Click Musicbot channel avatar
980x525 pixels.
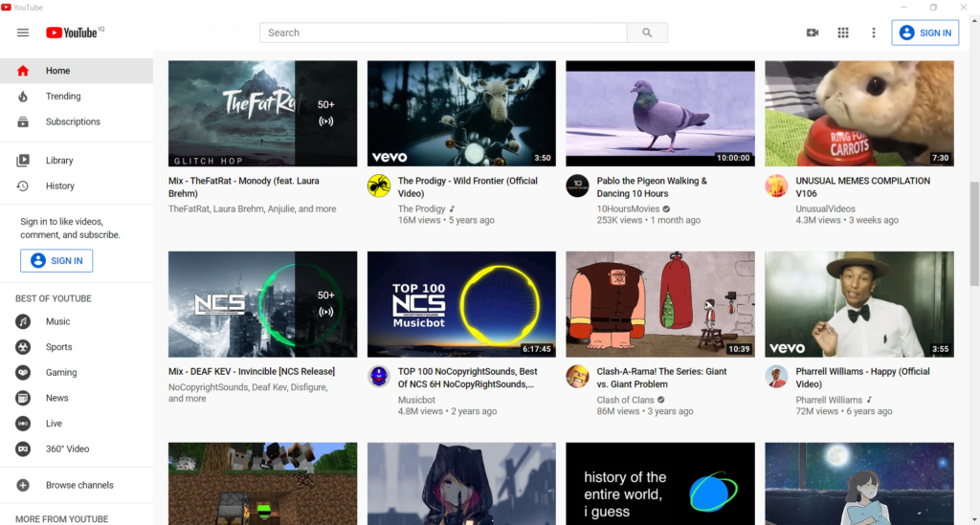(379, 377)
